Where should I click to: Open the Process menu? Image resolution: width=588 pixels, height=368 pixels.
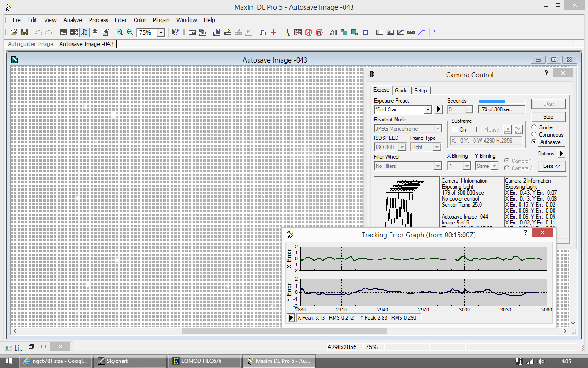98,20
